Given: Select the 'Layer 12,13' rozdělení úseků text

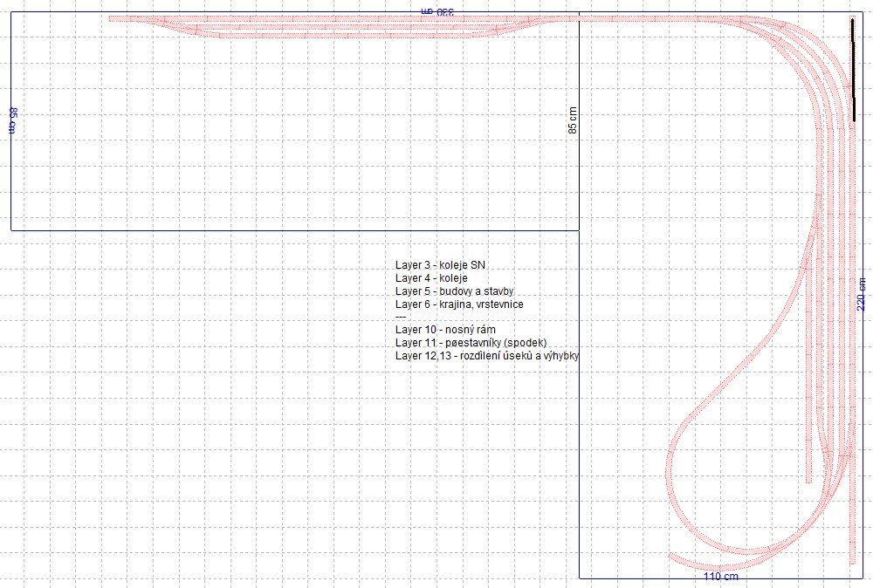Looking at the screenshot, I should point(486,355).
